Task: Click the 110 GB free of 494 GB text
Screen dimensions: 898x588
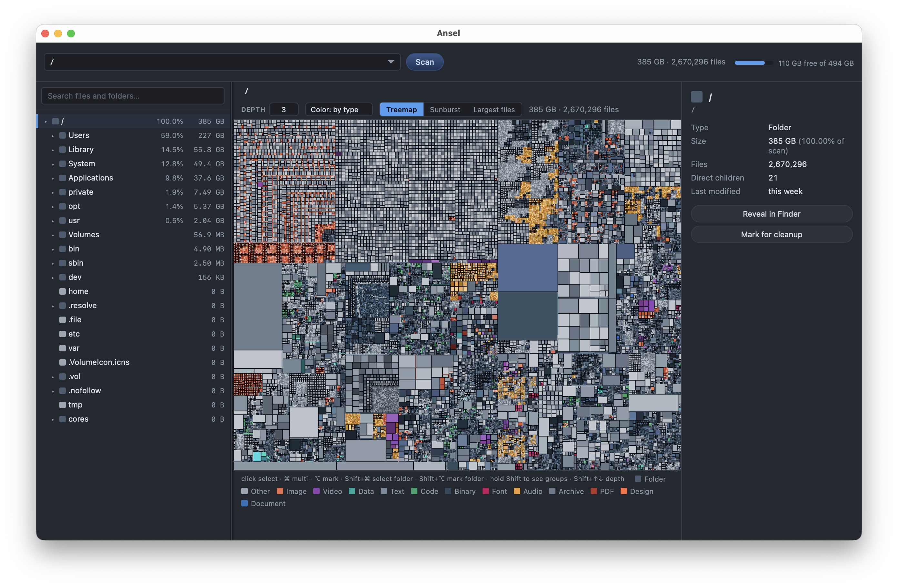Action: 816,64
